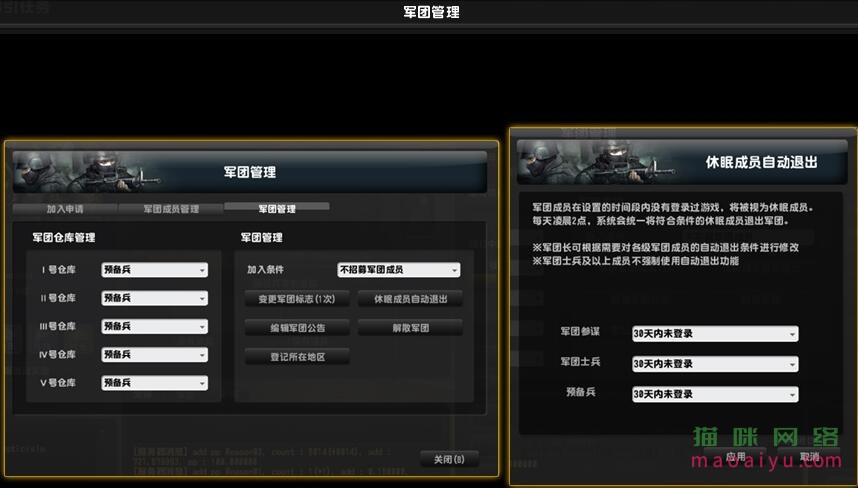Click the 加入条件 label
Screen dimensions: 858x488
coord(265,270)
